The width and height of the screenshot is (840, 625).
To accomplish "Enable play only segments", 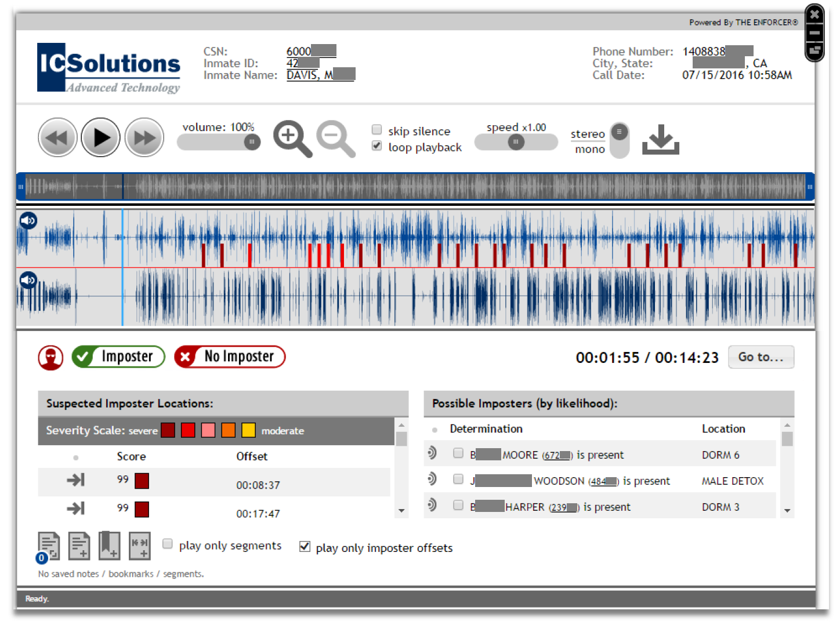I will click(168, 544).
